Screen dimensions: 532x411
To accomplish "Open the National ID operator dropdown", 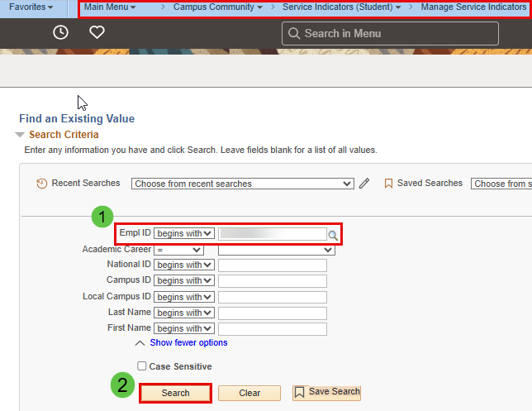I will (184, 265).
